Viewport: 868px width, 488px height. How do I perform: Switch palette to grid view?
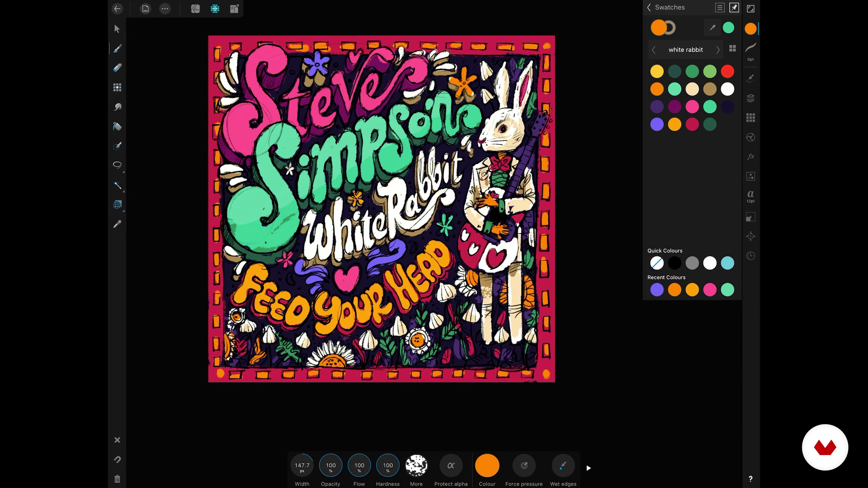[x=733, y=49]
